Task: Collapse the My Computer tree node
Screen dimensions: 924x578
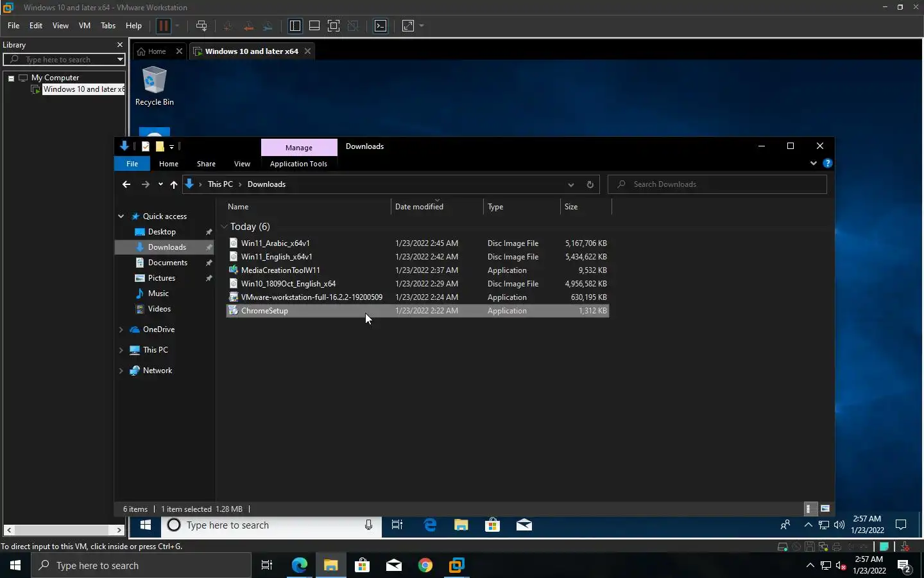Action: (x=11, y=78)
